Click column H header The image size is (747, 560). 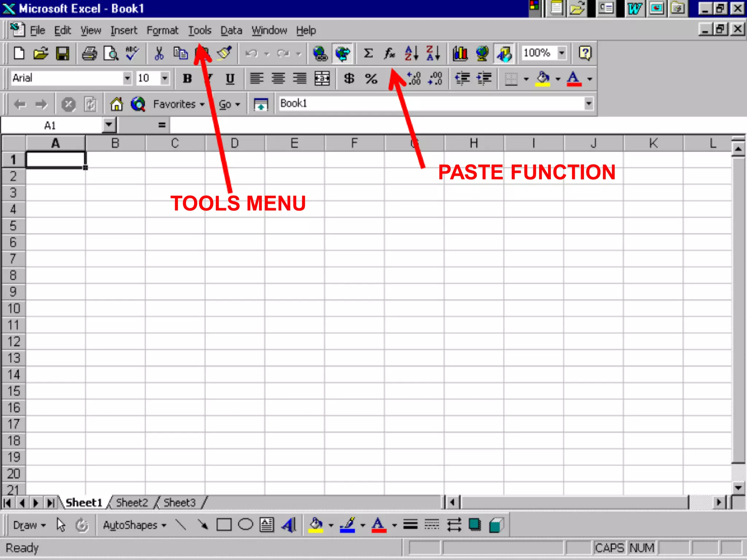474,143
